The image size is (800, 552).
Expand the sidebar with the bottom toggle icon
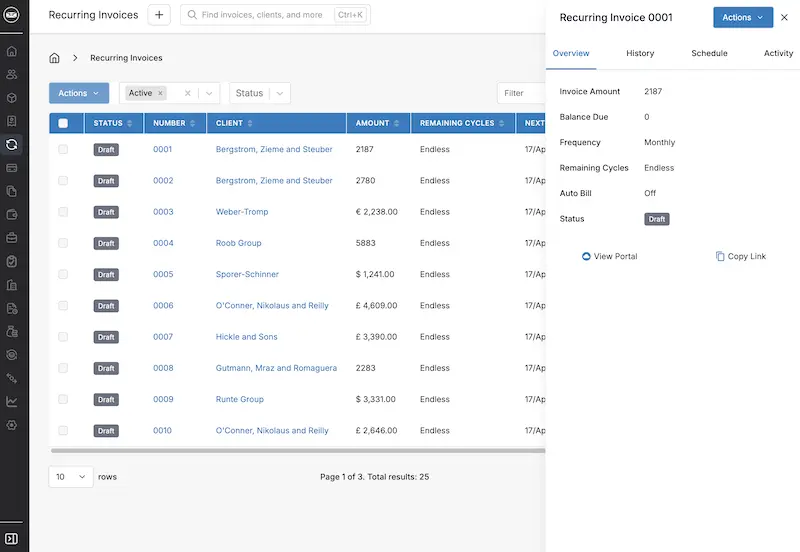[x=12, y=539]
